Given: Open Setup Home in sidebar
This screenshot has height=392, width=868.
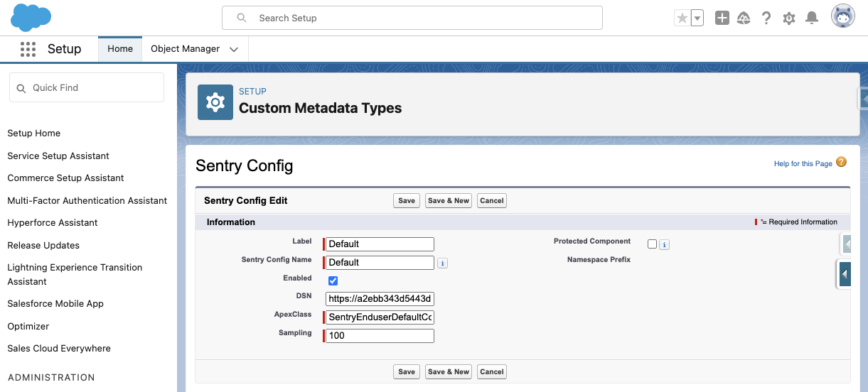Looking at the screenshot, I should point(33,134).
